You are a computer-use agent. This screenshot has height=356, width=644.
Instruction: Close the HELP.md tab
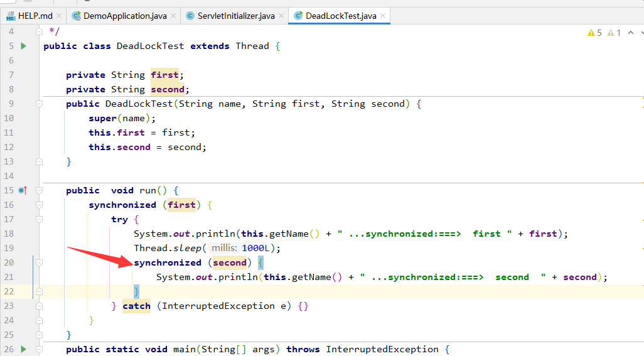[59, 16]
